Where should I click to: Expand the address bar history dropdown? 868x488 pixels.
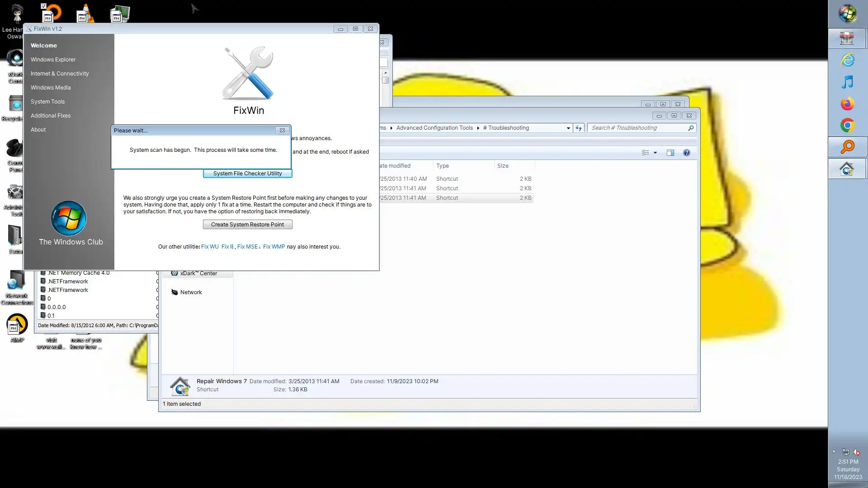(568, 128)
